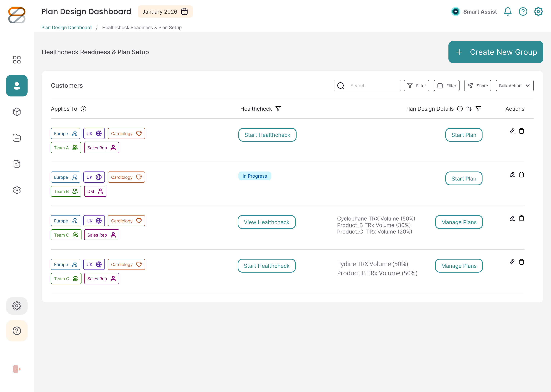Click Cyclophane TRX Volume (50%) text
This screenshot has height=392, width=551.
pyautogui.click(x=376, y=219)
